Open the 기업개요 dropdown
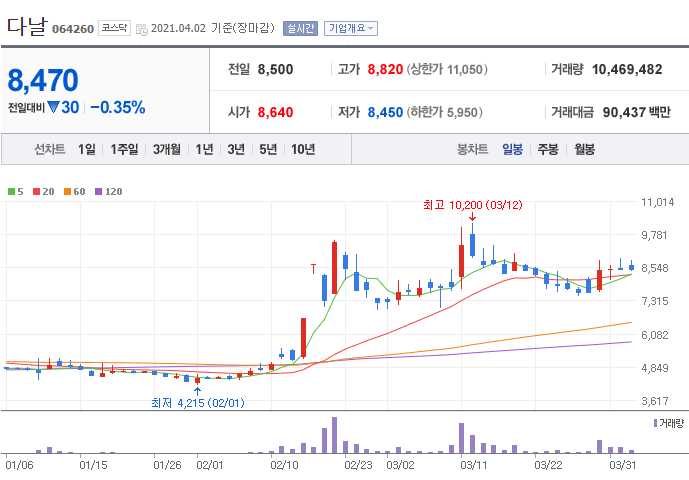Viewport: 689px width, 480px height. coord(351,29)
